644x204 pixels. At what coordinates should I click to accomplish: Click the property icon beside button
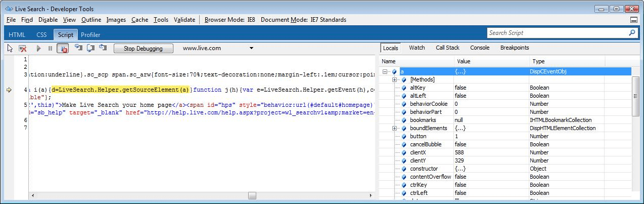[x=404, y=136]
